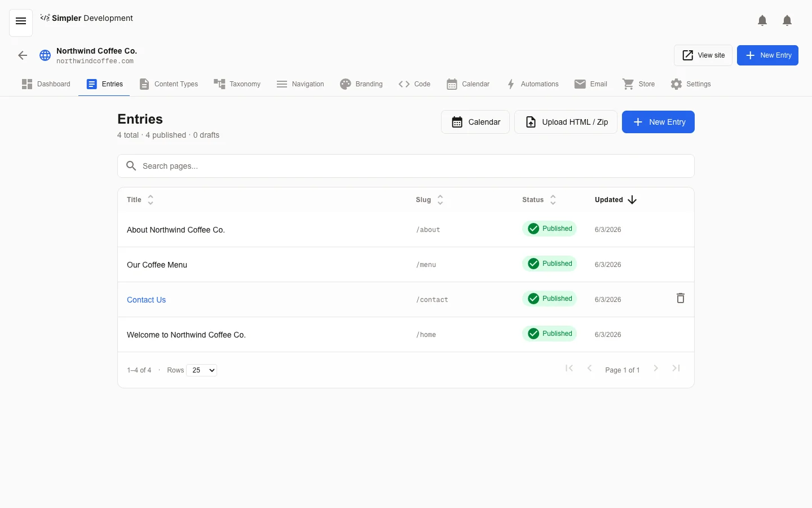Sort entries by the Status column
This screenshot has width=812, height=508.
540,200
